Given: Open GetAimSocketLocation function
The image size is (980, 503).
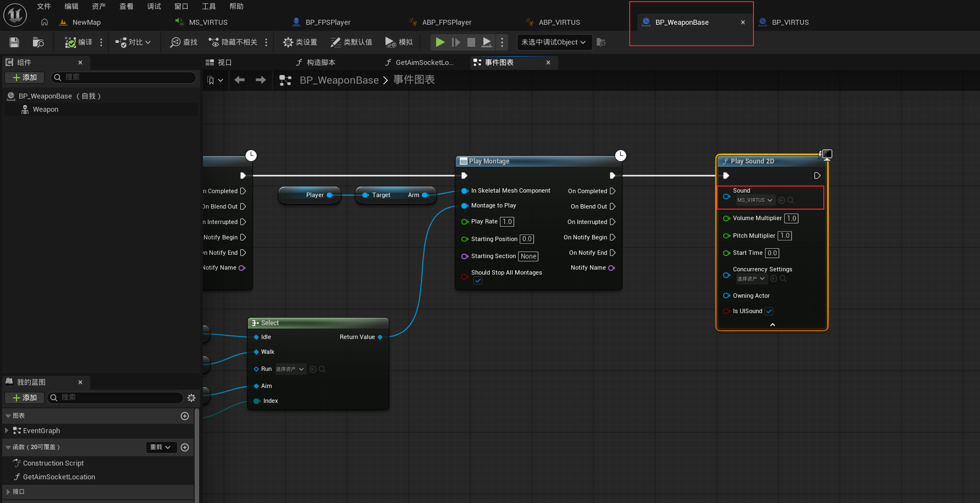Looking at the screenshot, I should tap(59, 477).
